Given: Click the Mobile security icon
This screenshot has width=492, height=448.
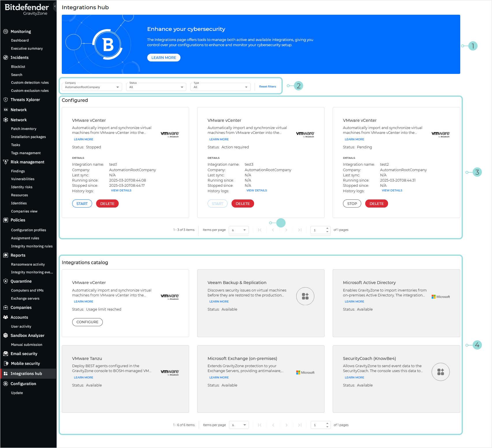Looking at the screenshot, I should point(6,363).
